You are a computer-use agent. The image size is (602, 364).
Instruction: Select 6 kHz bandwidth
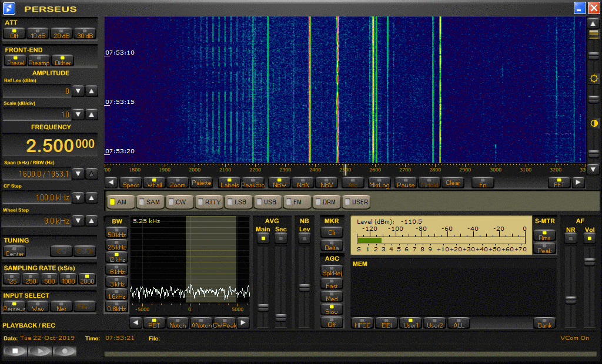tap(117, 269)
